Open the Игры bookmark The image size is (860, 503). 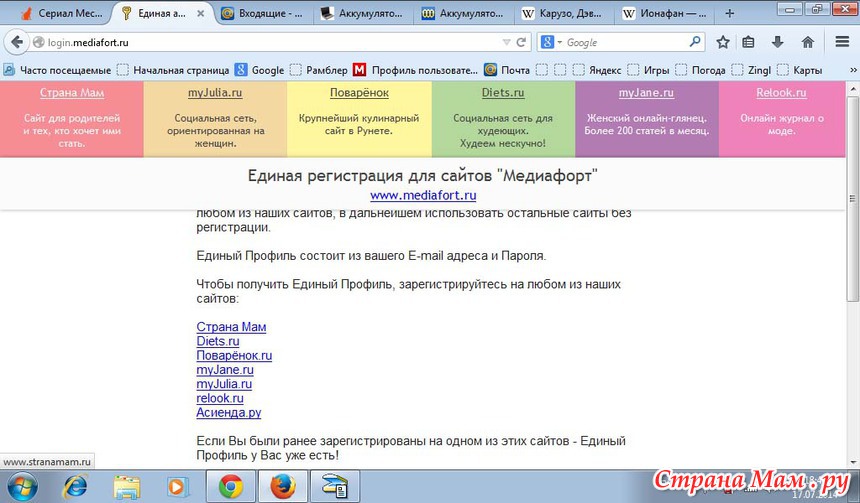(x=648, y=70)
